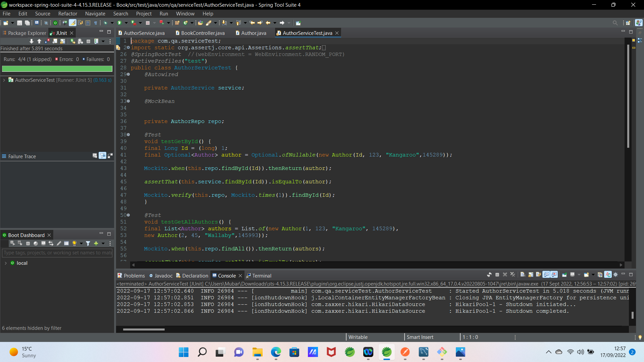Viewport: 644px width, 362px height.
Task: Toggle the Failure Trace stack filter icon
Action: 103,156
